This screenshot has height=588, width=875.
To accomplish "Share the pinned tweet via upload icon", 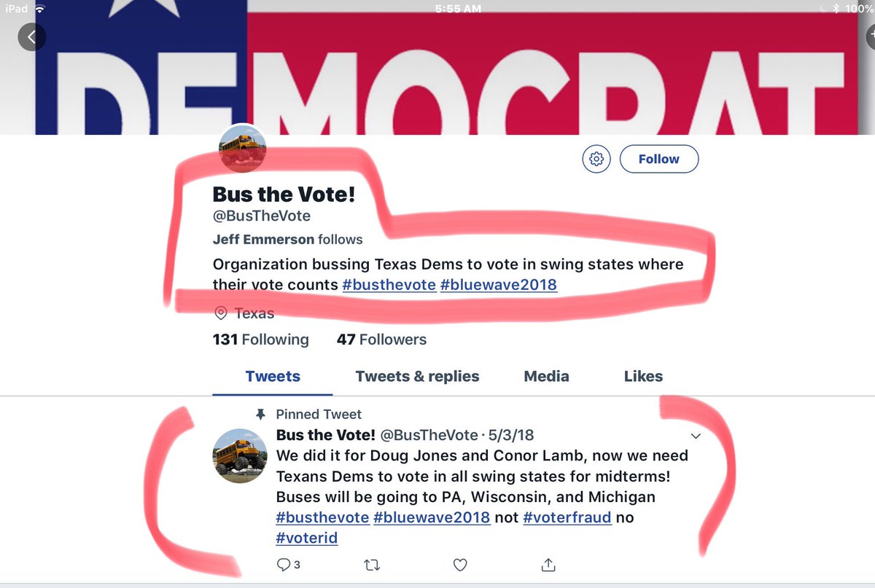I will point(549,565).
